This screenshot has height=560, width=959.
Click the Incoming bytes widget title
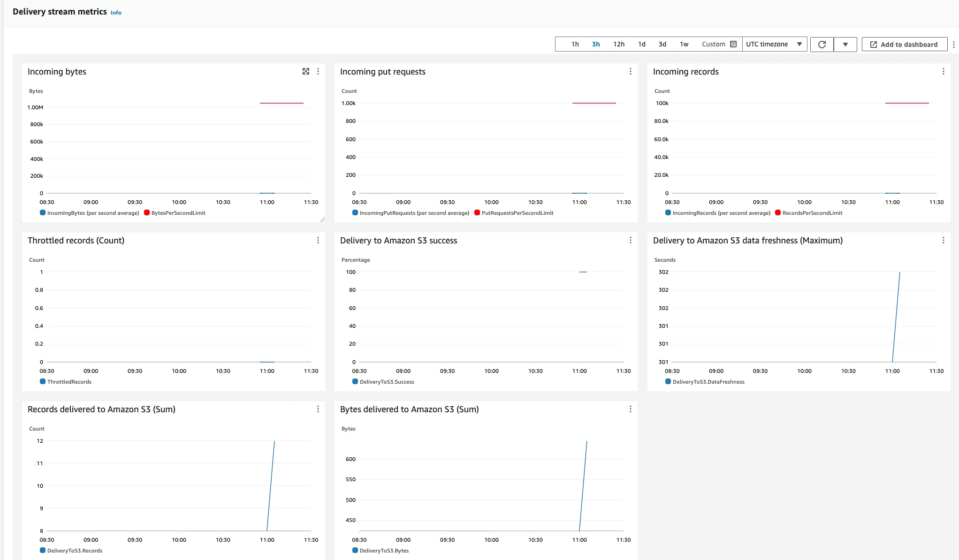[x=57, y=72]
